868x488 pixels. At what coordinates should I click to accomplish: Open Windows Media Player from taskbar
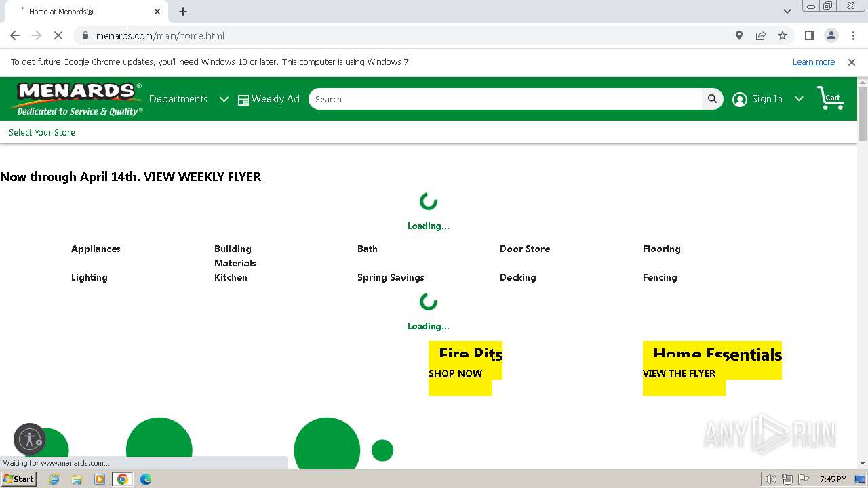point(100,479)
